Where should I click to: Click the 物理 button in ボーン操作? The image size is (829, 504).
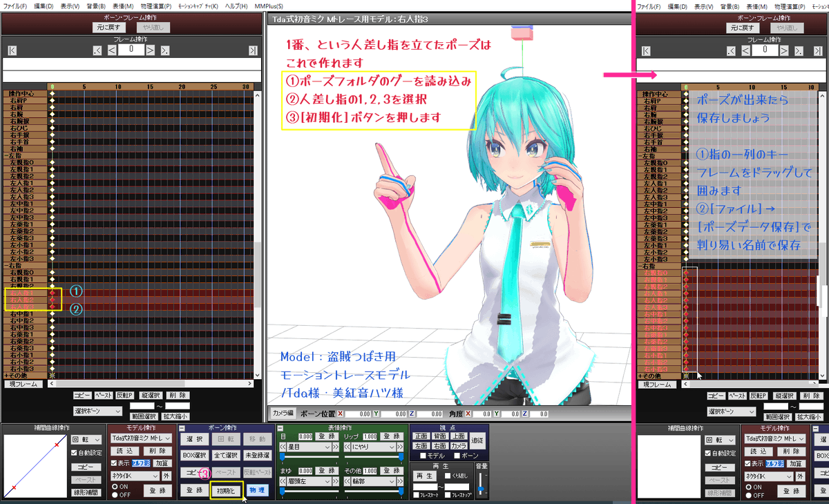[x=257, y=491]
